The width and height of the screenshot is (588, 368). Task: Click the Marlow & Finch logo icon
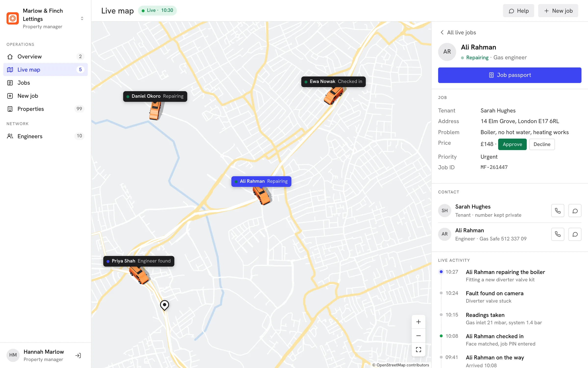pyautogui.click(x=13, y=18)
